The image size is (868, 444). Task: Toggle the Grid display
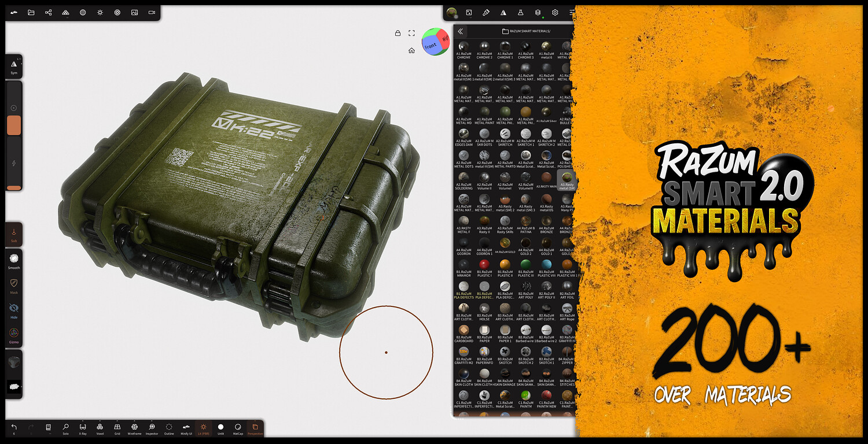point(117,428)
